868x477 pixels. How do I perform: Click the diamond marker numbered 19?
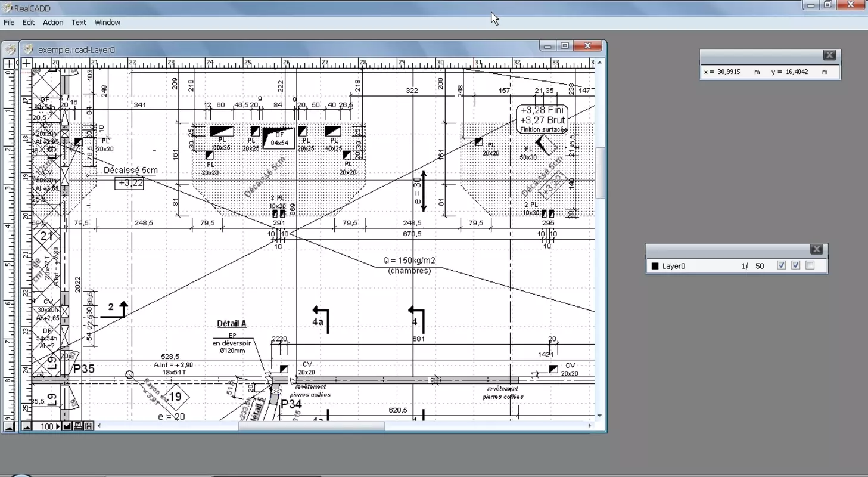175,397
